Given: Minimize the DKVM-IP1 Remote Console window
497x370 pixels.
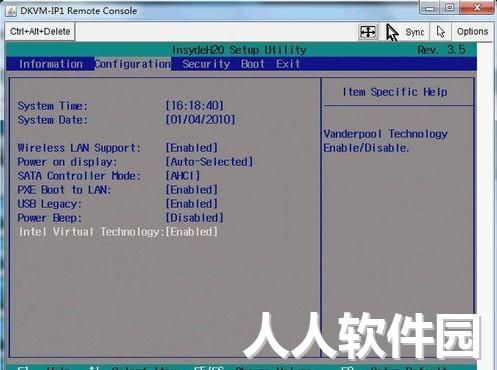Looking at the screenshot, I should coord(430,8).
